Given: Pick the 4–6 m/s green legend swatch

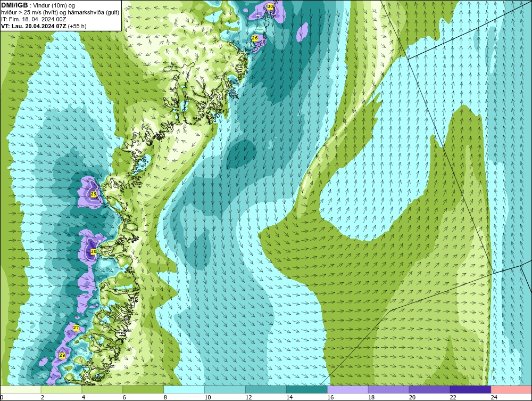Looking at the screenshot, I should click(x=102, y=389).
